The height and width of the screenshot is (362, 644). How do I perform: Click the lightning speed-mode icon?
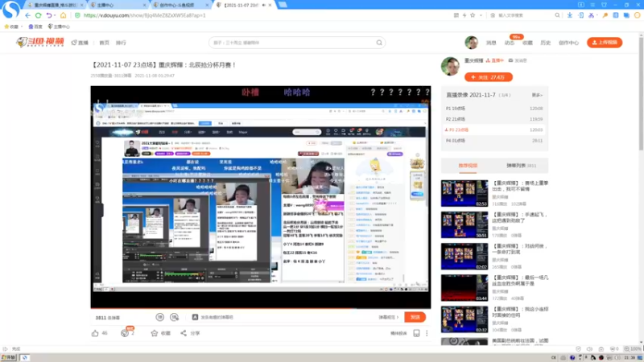click(x=464, y=15)
